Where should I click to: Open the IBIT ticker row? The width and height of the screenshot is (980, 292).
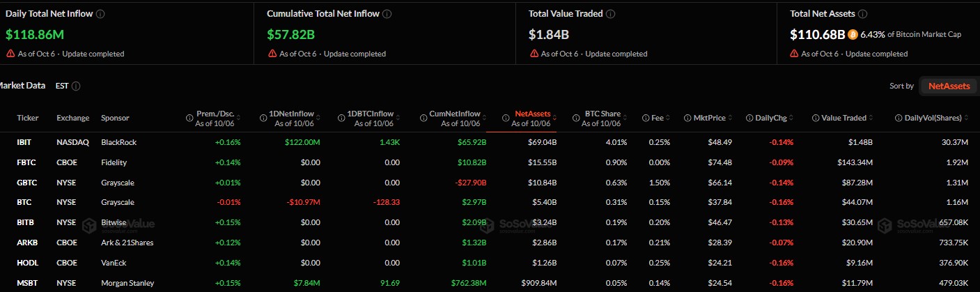[x=490, y=142]
